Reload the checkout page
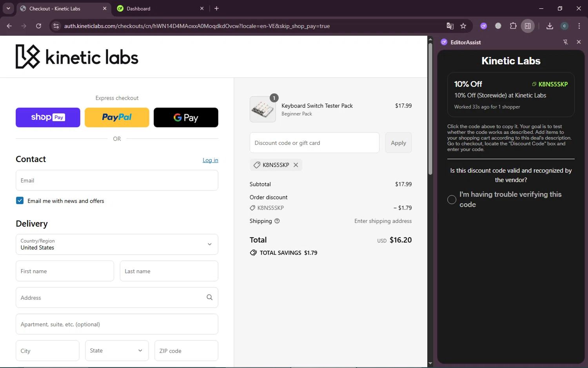The width and height of the screenshot is (588, 368). pos(38,26)
